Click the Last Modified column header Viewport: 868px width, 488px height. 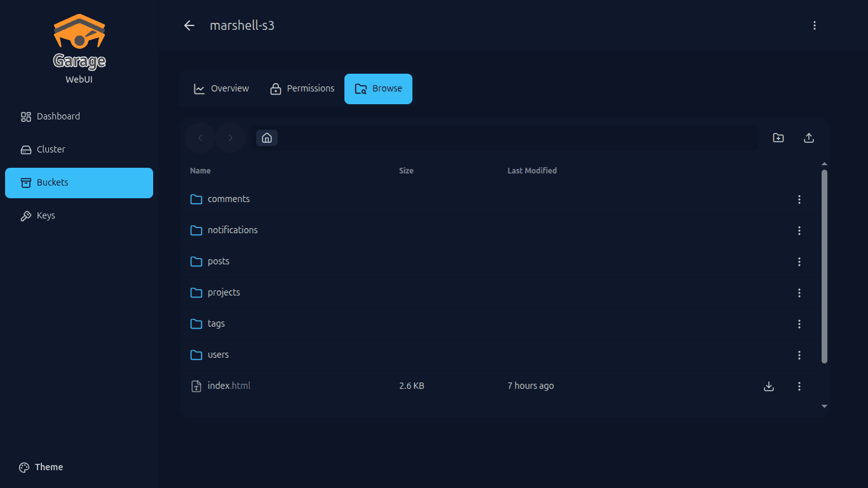(x=532, y=171)
